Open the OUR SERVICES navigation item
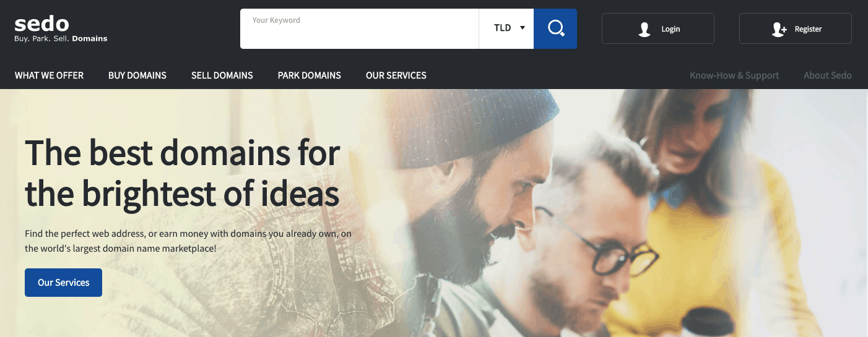The height and width of the screenshot is (337, 868). [396, 75]
